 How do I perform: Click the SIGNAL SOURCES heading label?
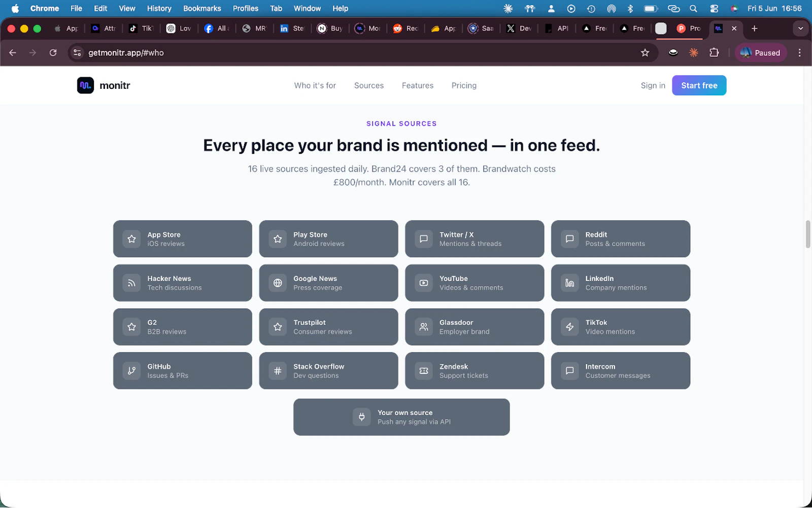pyautogui.click(x=401, y=123)
